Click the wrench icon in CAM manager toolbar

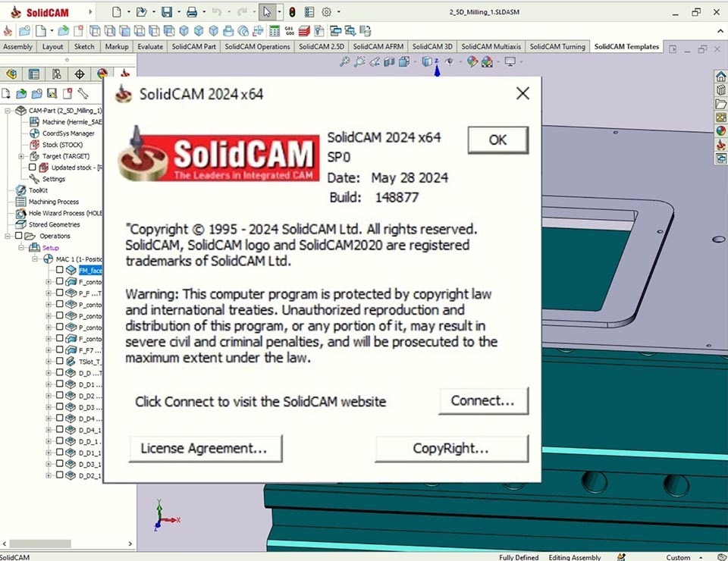(x=83, y=94)
